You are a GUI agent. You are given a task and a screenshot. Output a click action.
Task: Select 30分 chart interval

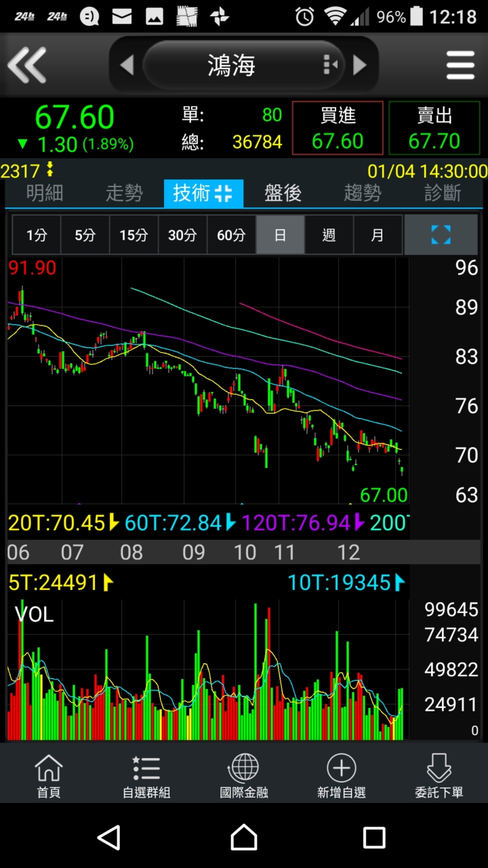tap(183, 235)
